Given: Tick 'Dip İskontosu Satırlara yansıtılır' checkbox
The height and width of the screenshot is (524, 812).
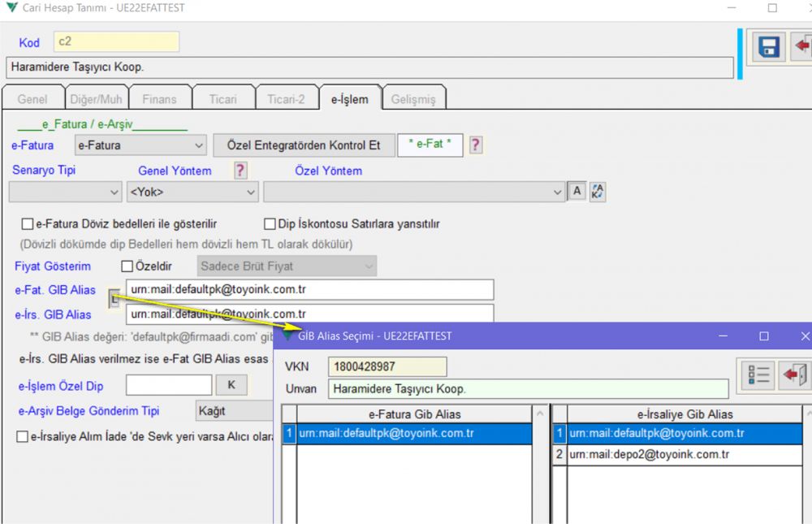Looking at the screenshot, I should coord(270,224).
